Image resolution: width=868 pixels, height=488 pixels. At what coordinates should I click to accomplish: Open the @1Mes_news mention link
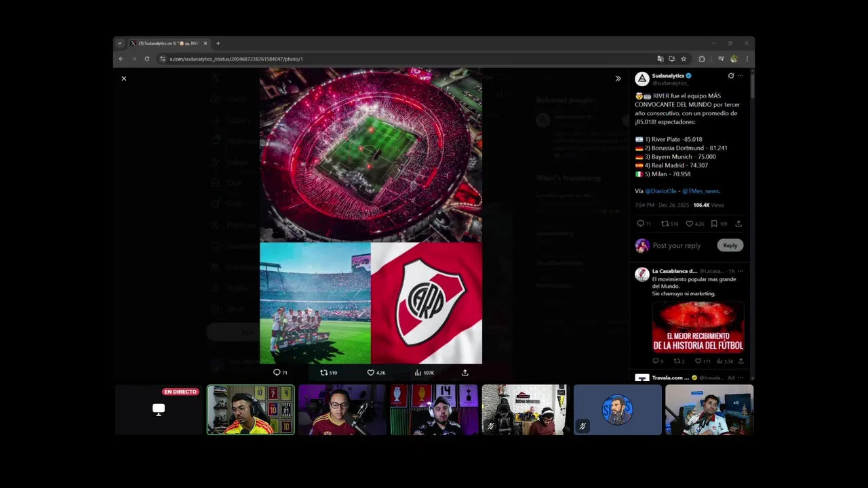701,191
